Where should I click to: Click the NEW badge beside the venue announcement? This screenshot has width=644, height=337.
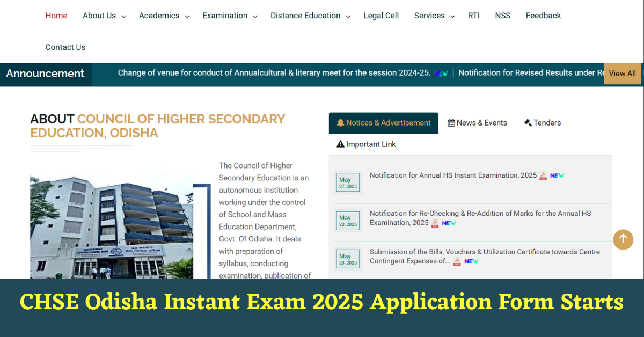[x=441, y=74]
